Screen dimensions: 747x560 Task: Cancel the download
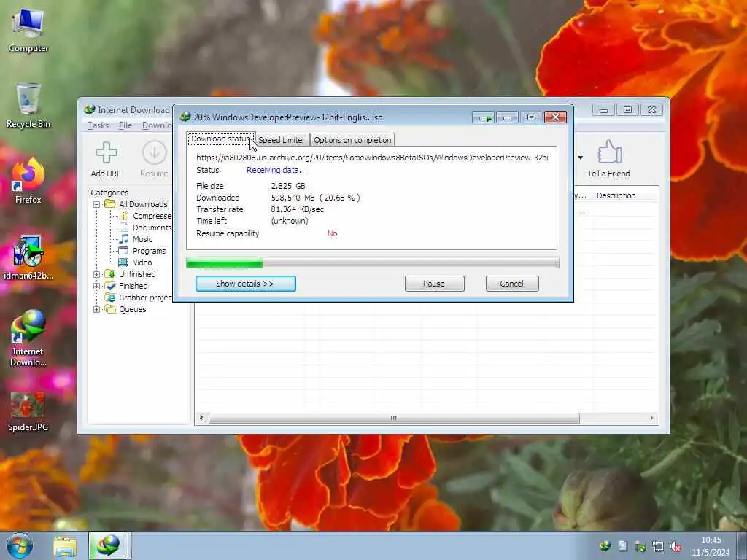(512, 284)
